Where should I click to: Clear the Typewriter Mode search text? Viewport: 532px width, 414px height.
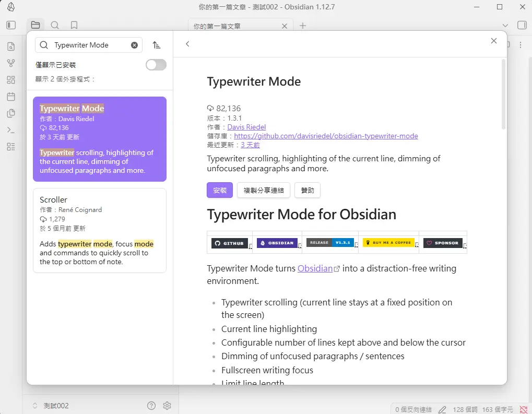134,45
